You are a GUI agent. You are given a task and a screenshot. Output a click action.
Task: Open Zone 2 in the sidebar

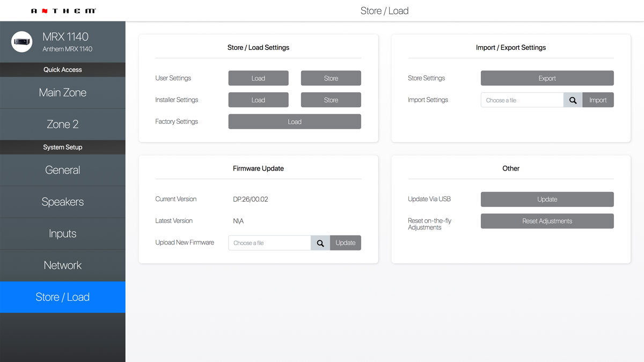tap(63, 124)
